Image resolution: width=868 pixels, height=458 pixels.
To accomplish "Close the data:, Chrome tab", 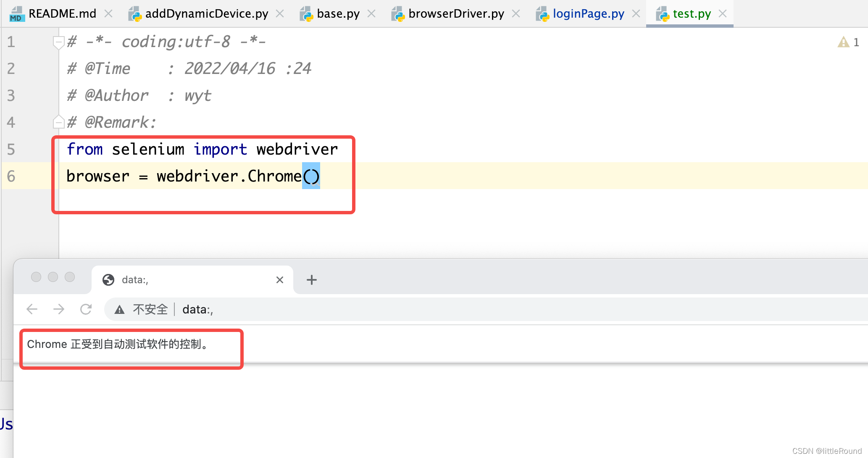I will pyautogui.click(x=280, y=280).
